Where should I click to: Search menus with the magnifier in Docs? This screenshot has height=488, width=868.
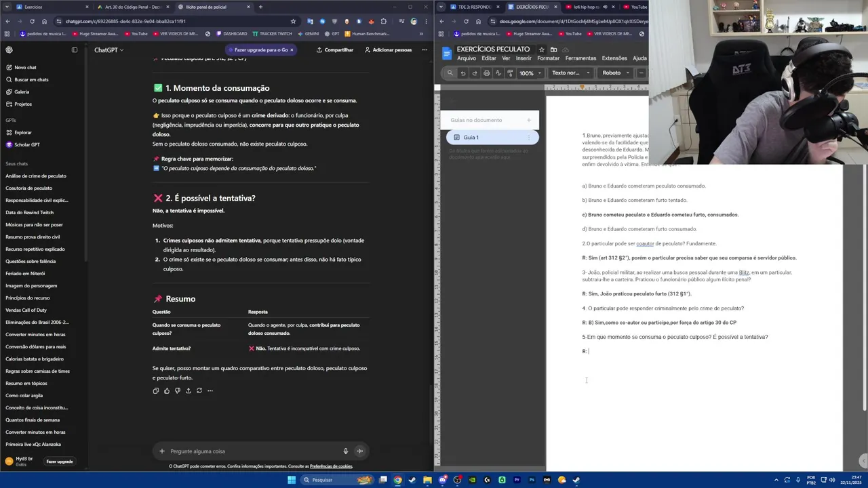[450, 73]
